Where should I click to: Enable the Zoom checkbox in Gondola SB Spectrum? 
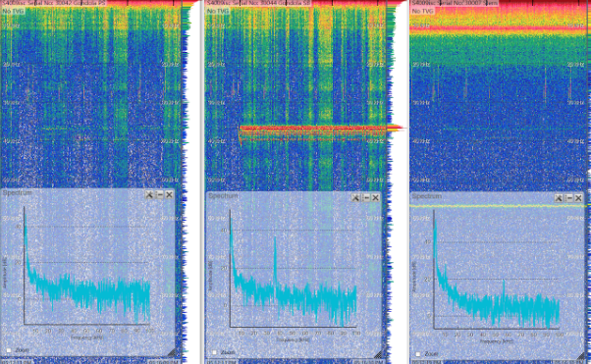click(214, 352)
